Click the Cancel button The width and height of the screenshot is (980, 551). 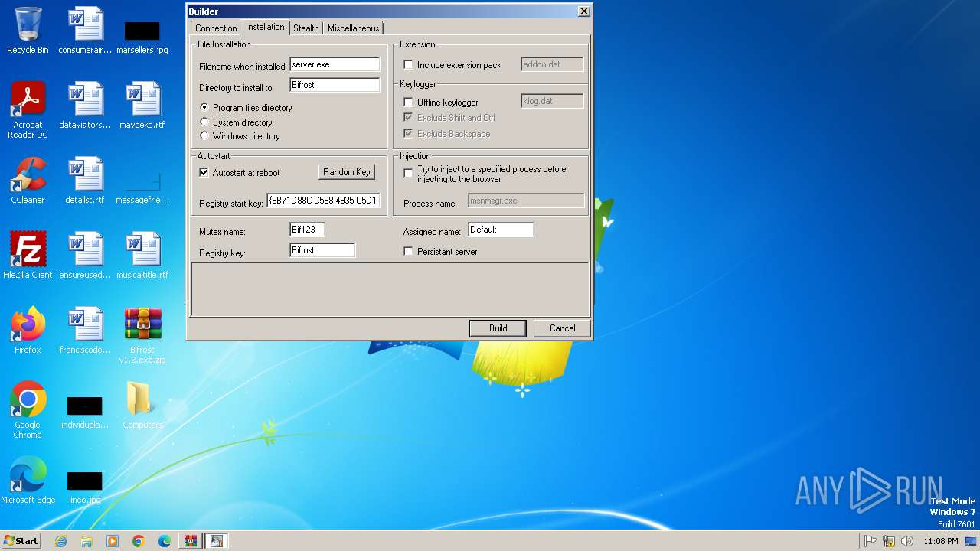coord(562,328)
